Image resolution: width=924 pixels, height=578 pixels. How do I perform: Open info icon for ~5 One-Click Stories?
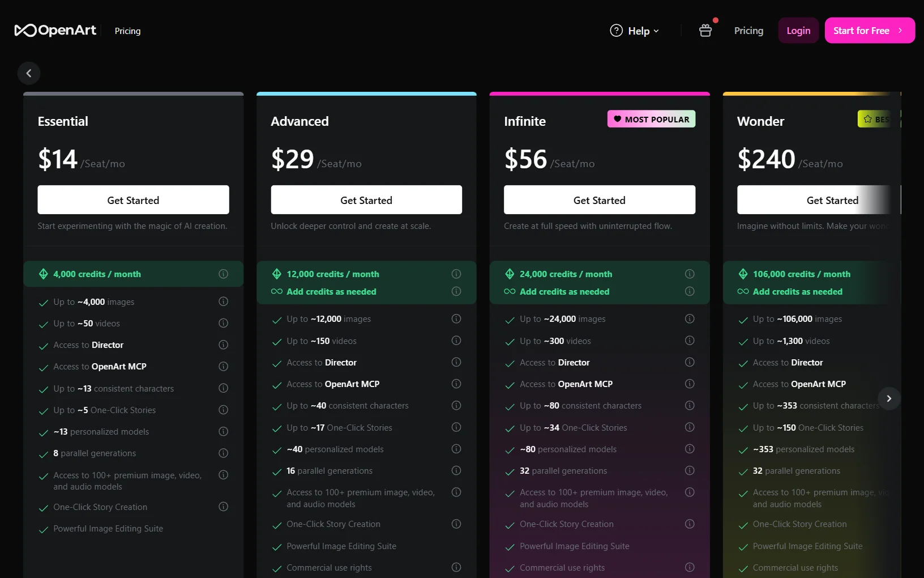(224, 410)
